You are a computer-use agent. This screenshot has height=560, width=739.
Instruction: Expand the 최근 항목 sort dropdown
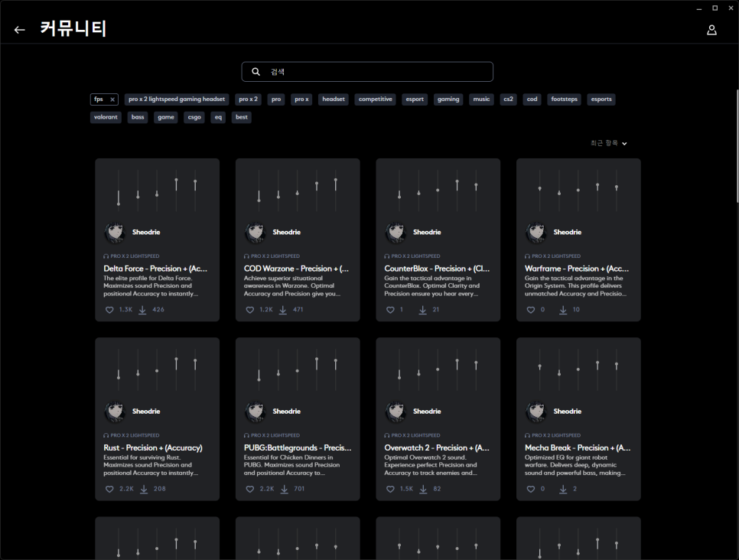(609, 143)
